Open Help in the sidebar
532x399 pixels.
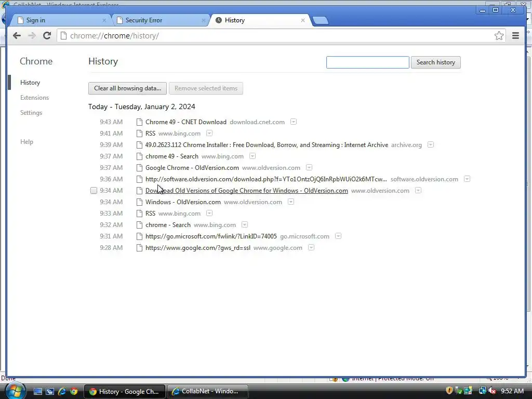pos(26,141)
